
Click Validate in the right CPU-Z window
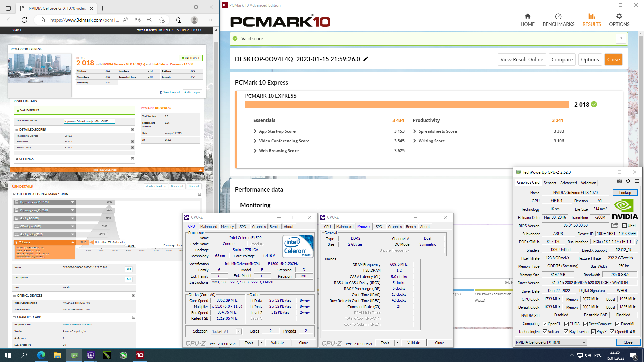pos(413,343)
